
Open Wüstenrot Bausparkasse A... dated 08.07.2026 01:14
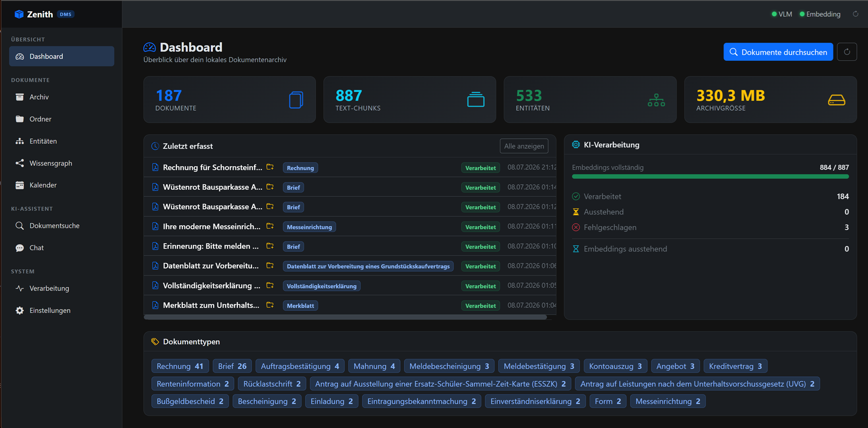[x=213, y=187]
